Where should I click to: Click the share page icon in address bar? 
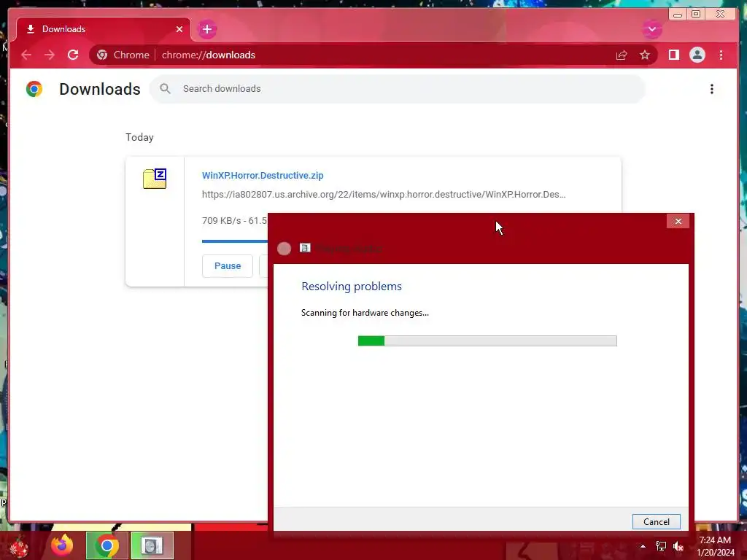tap(622, 55)
